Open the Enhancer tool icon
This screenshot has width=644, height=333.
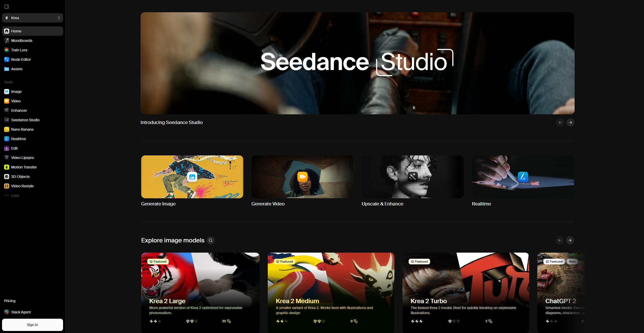7,110
